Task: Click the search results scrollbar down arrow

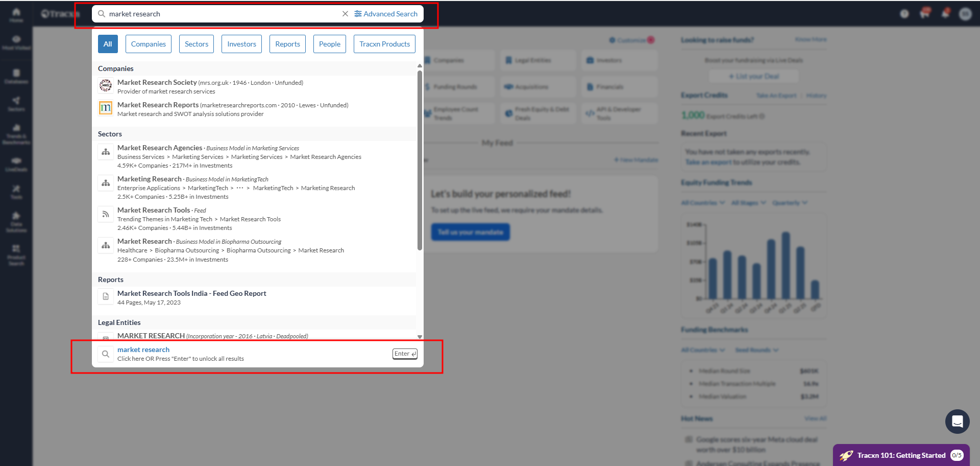Action: click(420, 337)
